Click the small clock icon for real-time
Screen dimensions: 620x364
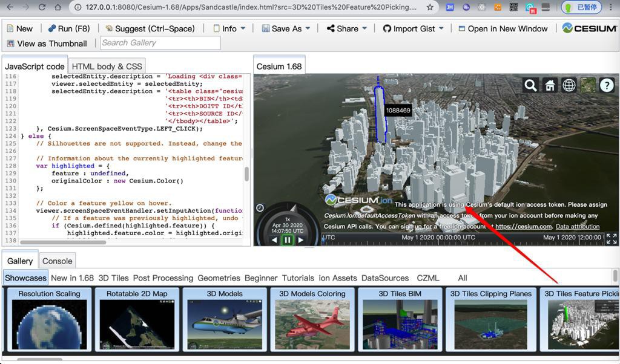click(260, 208)
